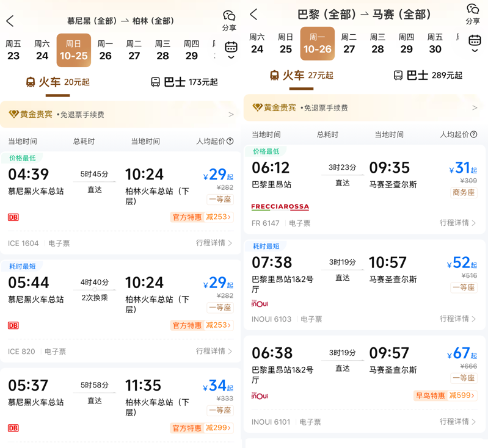Select highlighted 周日 10-25 date tab

[74, 50]
